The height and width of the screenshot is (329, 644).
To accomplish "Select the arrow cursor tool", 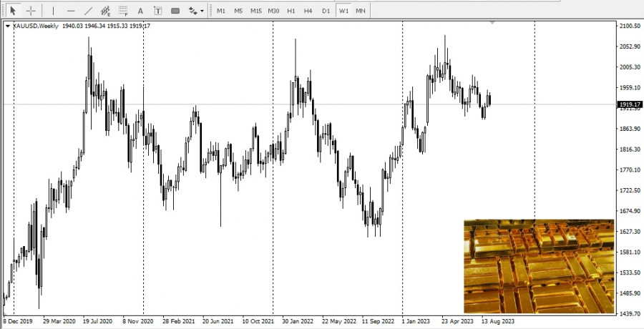I will (13, 11).
